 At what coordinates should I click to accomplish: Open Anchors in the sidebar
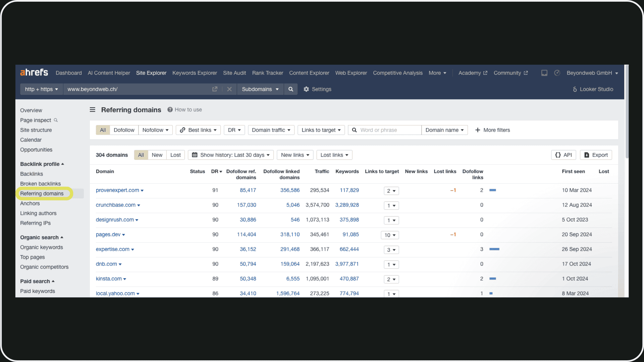[x=30, y=203]
